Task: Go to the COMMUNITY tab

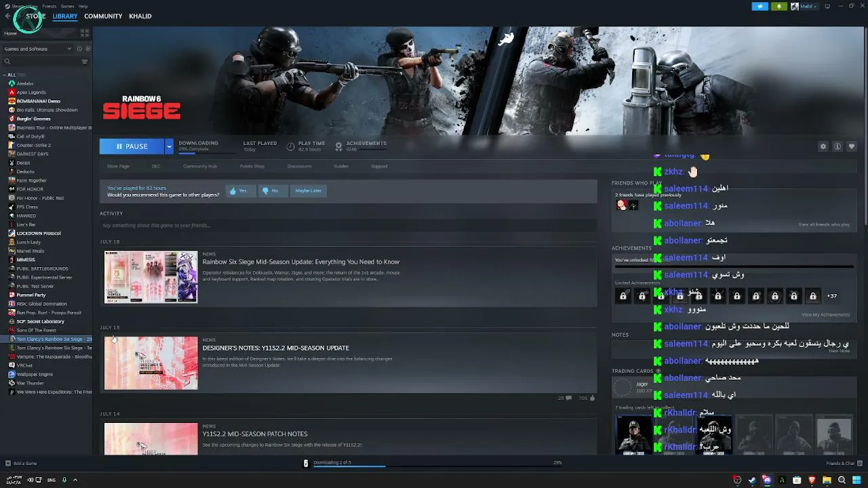Action: point(103,16)
